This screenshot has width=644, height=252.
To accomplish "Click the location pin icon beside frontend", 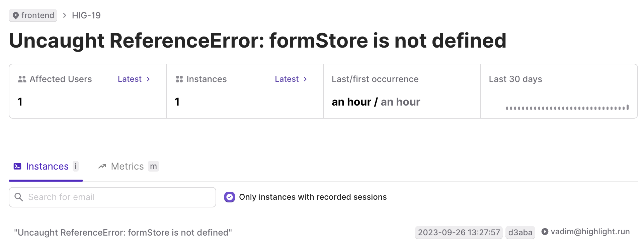I will 15,16.
